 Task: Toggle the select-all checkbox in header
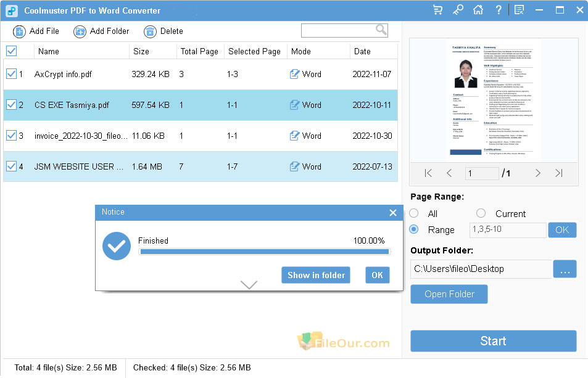click(x=11, y=51)
